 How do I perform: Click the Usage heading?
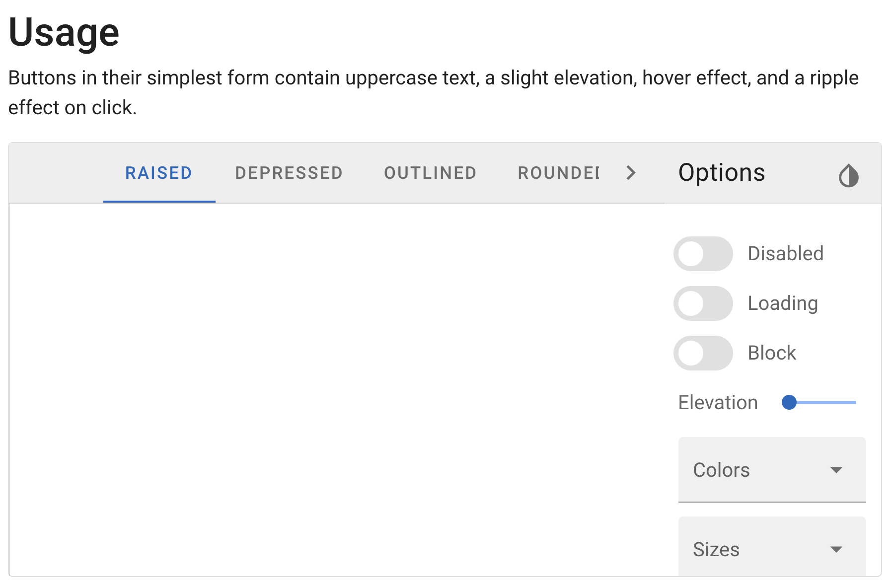point(64,32)
